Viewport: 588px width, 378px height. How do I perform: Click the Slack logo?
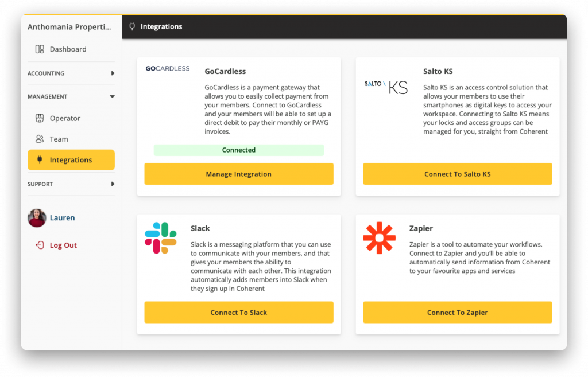161,238
